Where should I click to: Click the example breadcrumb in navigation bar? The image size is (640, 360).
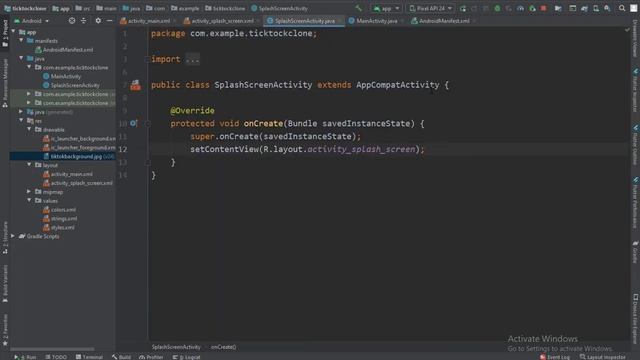[x=185, y=8]
